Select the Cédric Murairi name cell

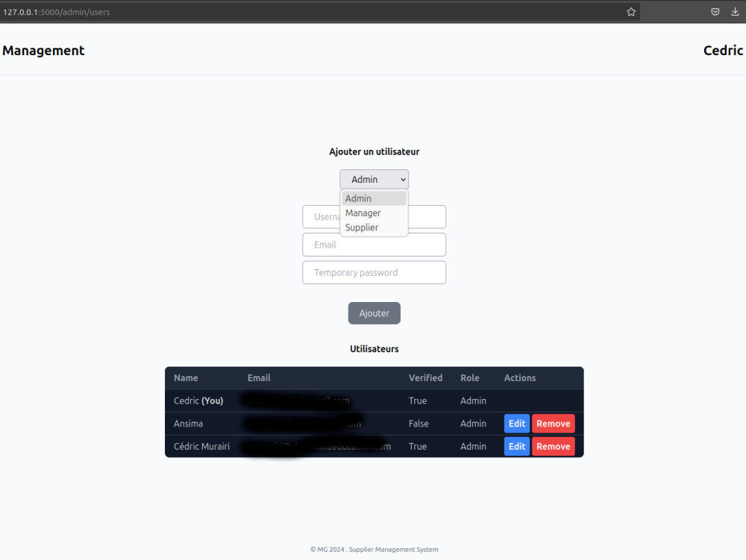click(201, 447)
